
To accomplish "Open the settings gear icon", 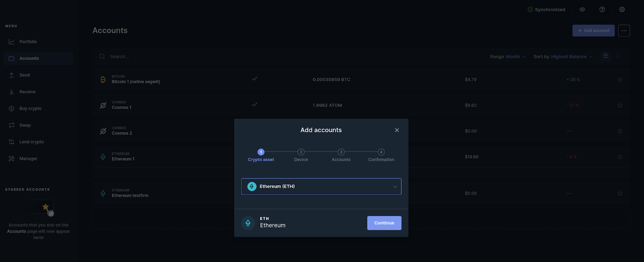I will (x=622, y=10).
